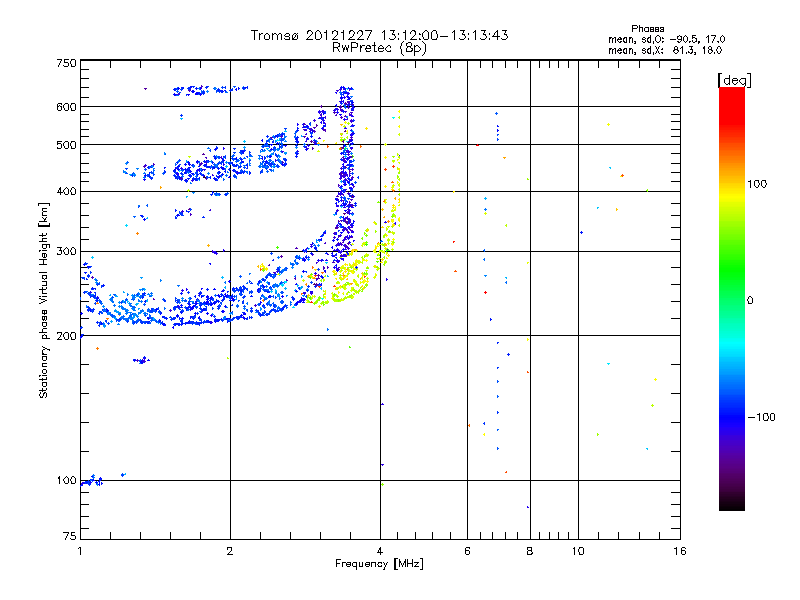Click the x-axis label '6'
Screen dimensions: 800x600
467,551
